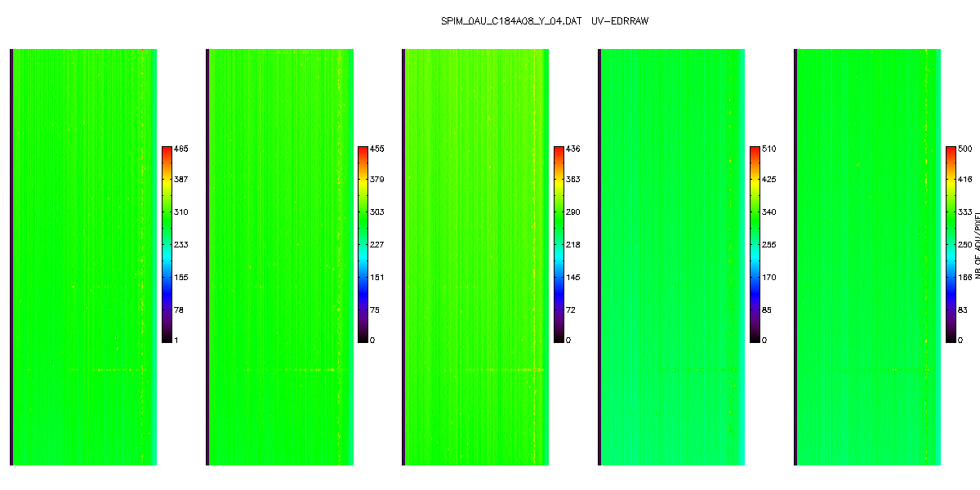Click colorbar tick label 250
This screenshot has width=980, height=490.
[965, 245]
